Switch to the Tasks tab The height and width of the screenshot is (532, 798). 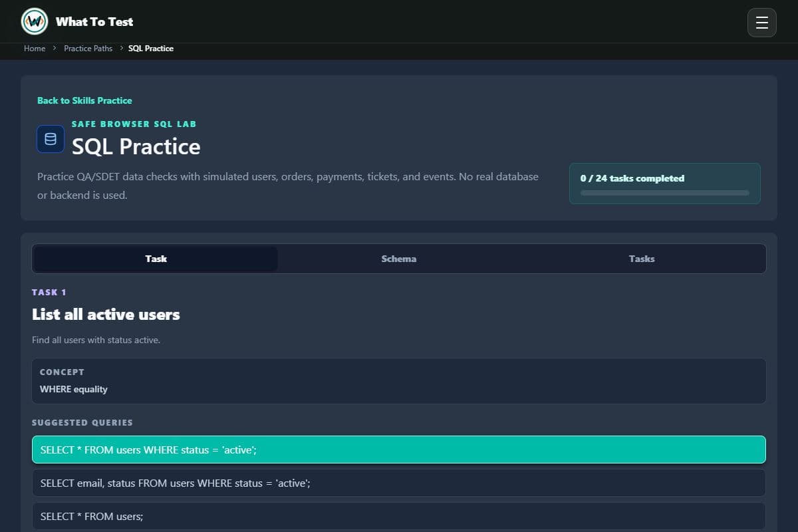(x=642, y=259)
